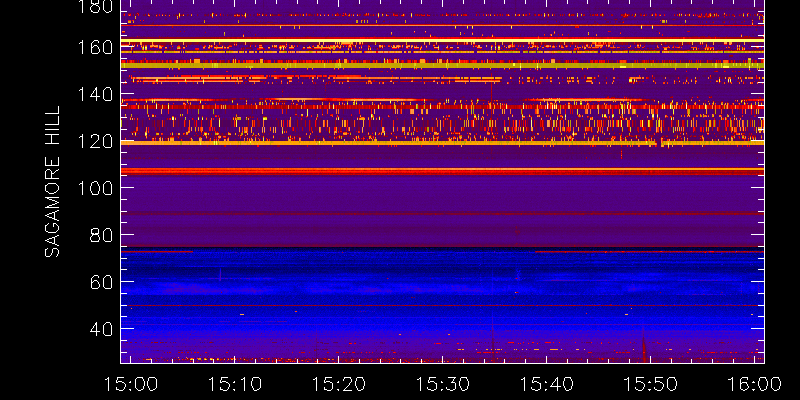Click the 140 frequency axis label
The height and width of the screenshot is (400, 800).
point(95,94)
